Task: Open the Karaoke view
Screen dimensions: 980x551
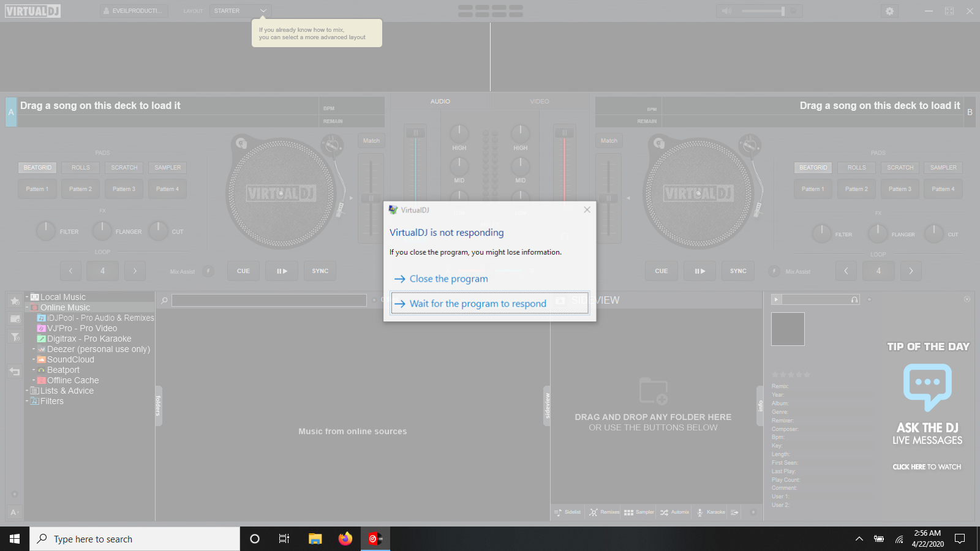Action: (x=710, y=512)
